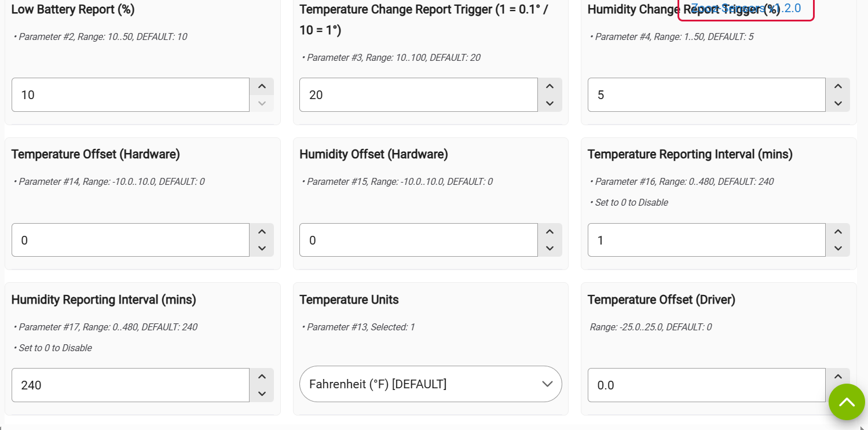Viewport: 868px width, 430px height.
Task: Click the Temperature Reporting Interval input field
Action: pos(706,240)
